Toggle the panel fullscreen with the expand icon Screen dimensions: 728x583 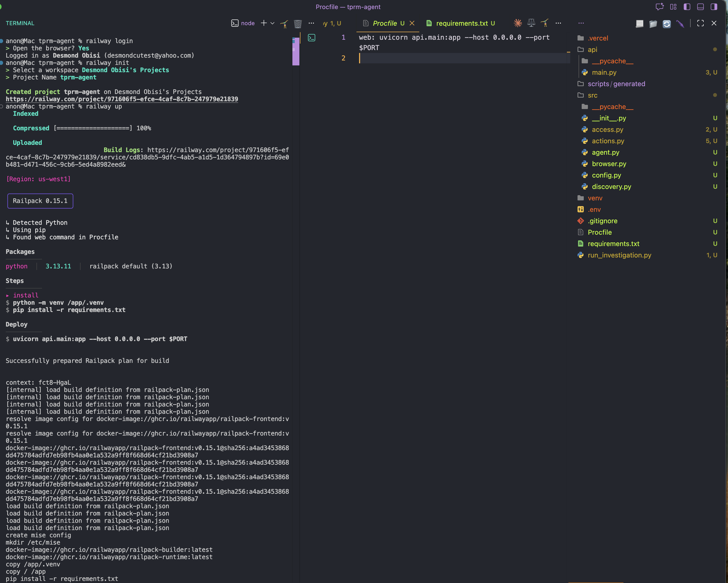coord(700,23)
